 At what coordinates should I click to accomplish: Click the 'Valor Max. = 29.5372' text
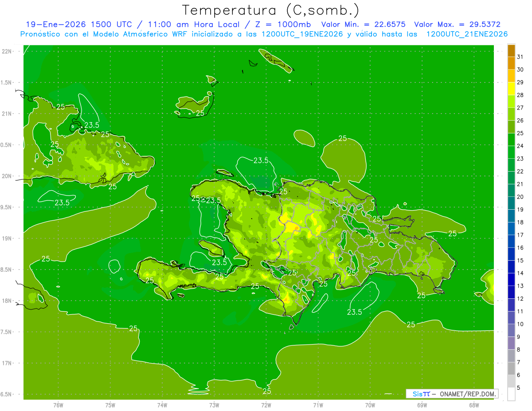(x=457, y=25)
